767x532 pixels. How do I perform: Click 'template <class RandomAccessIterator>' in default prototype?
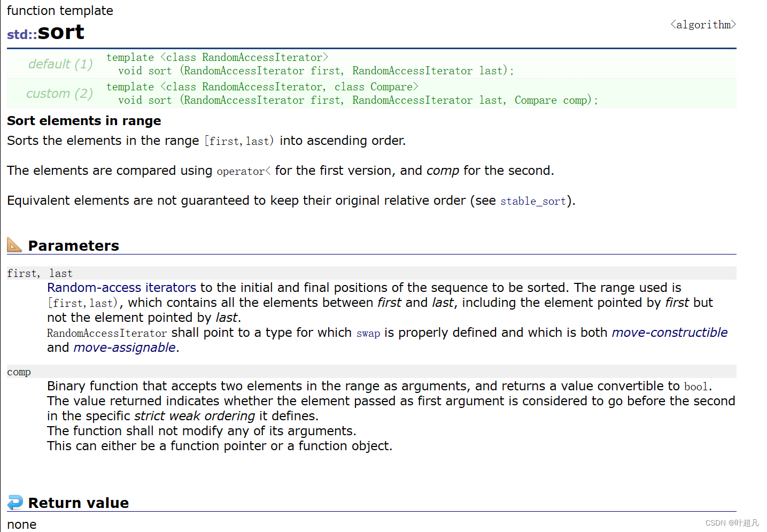click(x=218, y=57)
